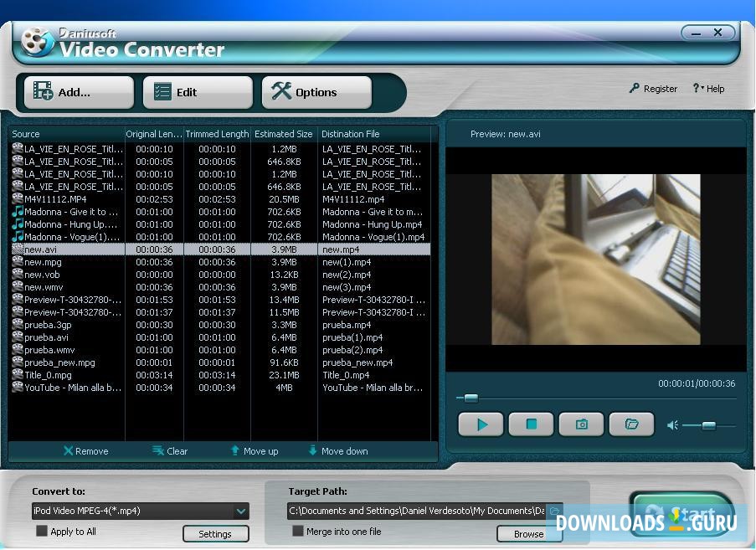Click destination file prueba(1).mp4
This screenshot has height=550, width=756.
[x=352, y=337]
